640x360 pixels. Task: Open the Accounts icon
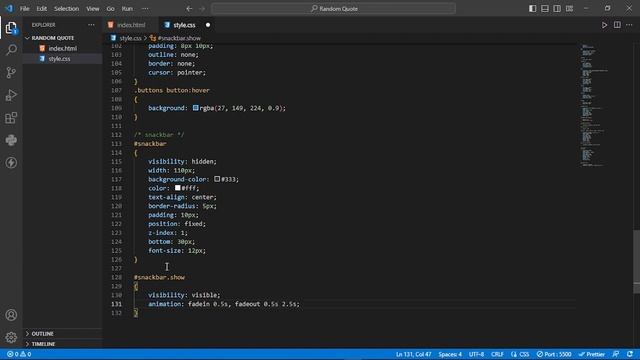[x=11, y=315]
